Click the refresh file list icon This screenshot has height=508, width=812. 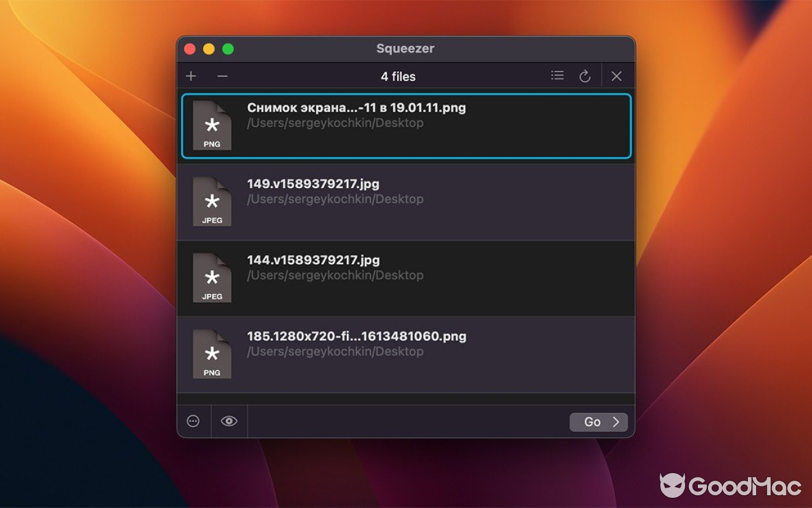tap(585, 75)
